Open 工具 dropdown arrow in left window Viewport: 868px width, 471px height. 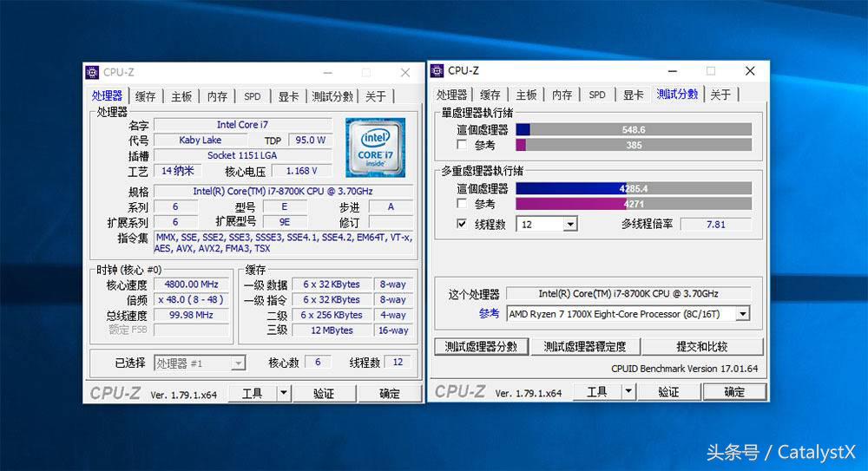tap(283, 394)
